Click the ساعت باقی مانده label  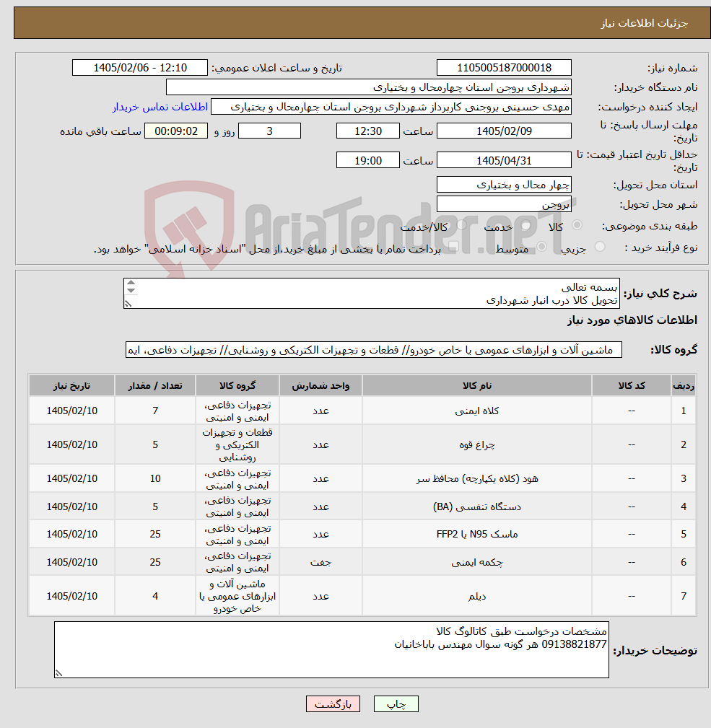pyautogui.click(x=100, y=131)
